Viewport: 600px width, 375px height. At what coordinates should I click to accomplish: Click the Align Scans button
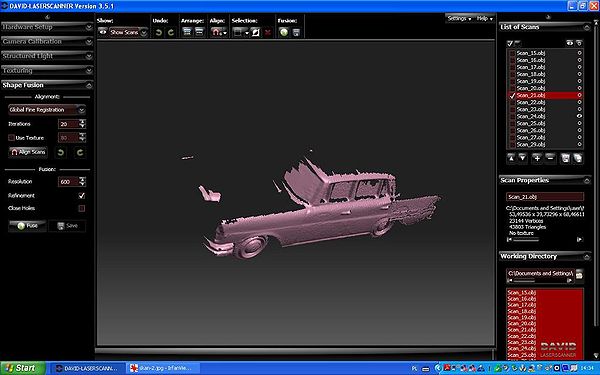tap(28, 152)
